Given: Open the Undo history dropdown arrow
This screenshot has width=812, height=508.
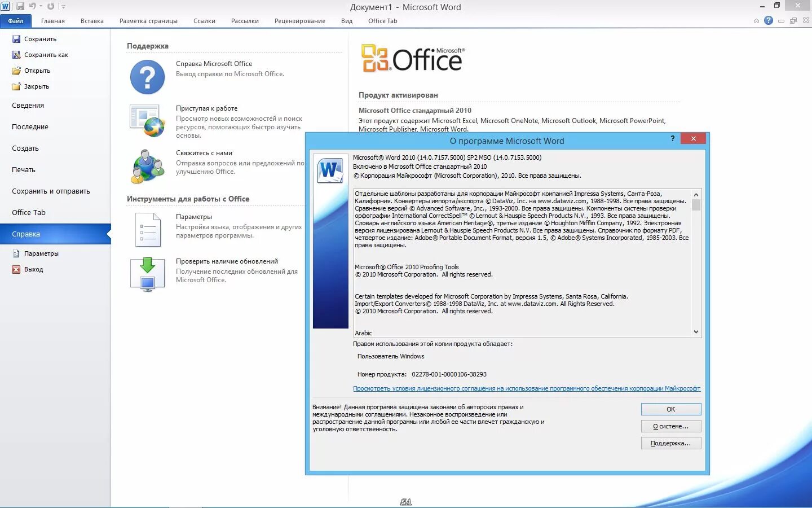Looking at the screenshot, I should 41,6.
